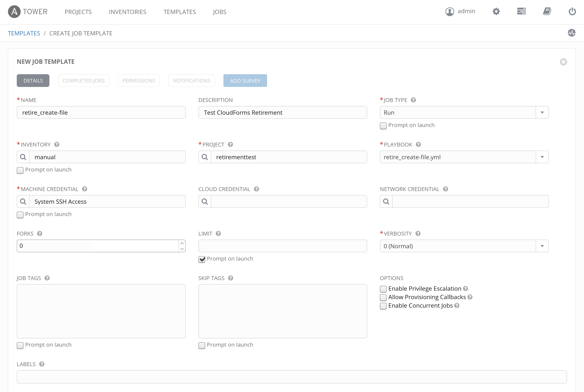Click the Network Credential search icon
Image resolution: width=584 pixels, height=392 pixels.
pos(386,201)
